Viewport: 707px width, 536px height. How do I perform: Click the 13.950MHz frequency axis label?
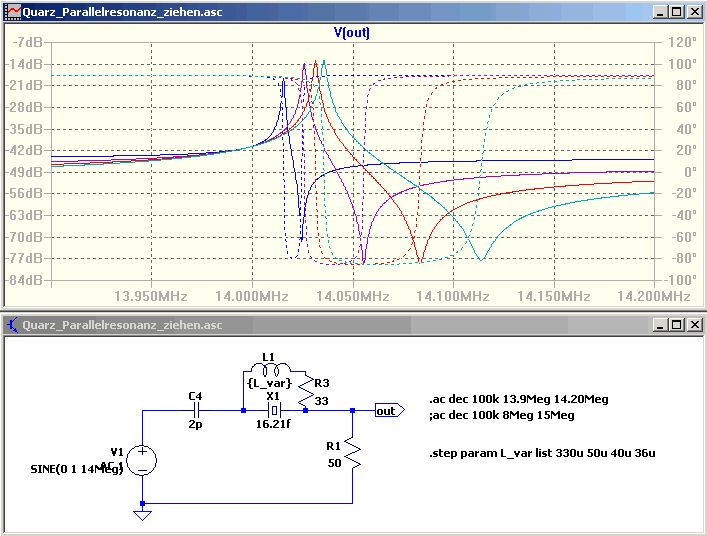pyautogui.click(x=151, y=296)
